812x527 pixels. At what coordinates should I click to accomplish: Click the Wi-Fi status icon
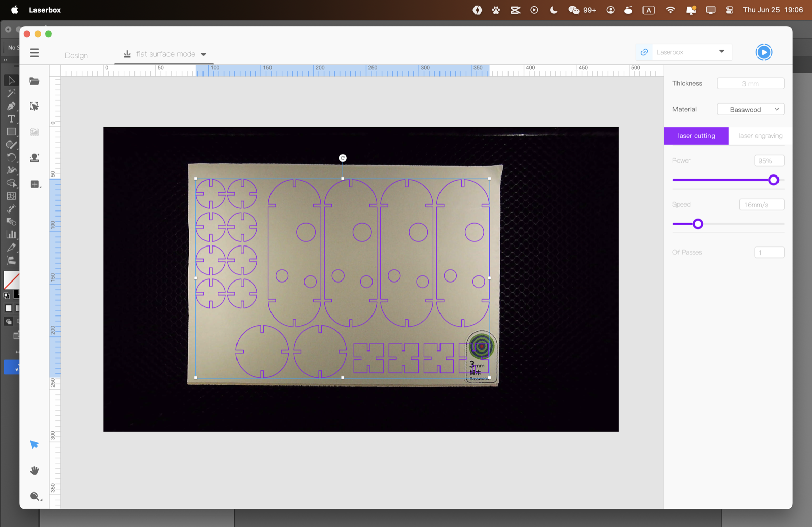tap(670, 10)
